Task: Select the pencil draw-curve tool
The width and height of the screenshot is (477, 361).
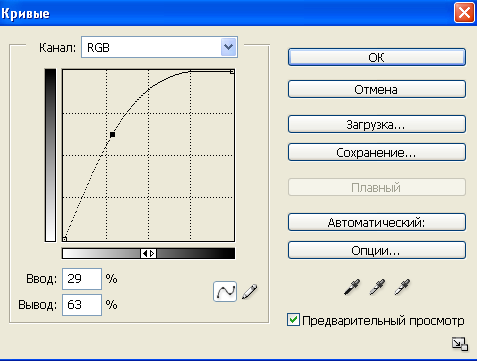Action: tap(250, 291)
